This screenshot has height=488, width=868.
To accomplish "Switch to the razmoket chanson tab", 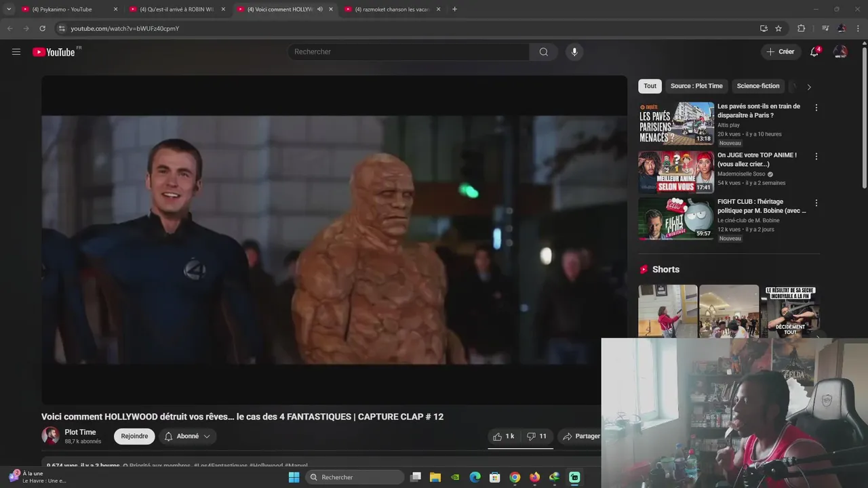I will click(x=391, y=9).
